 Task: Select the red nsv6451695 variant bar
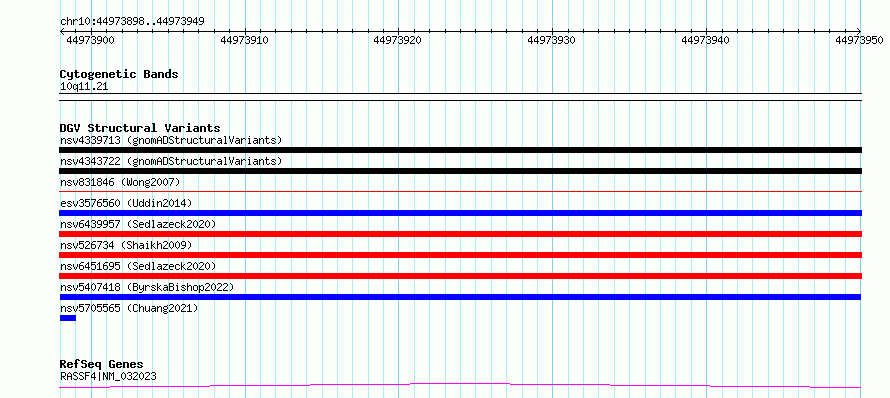pyautogui.click(x=460, y=276)
